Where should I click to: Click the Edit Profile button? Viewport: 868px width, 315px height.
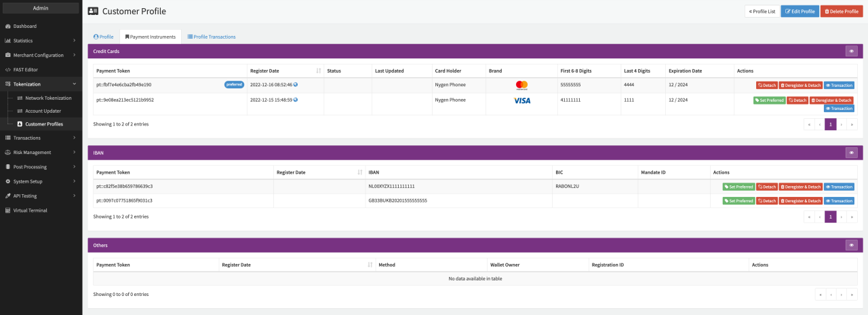pyautogui.click(x=800, y=12)
